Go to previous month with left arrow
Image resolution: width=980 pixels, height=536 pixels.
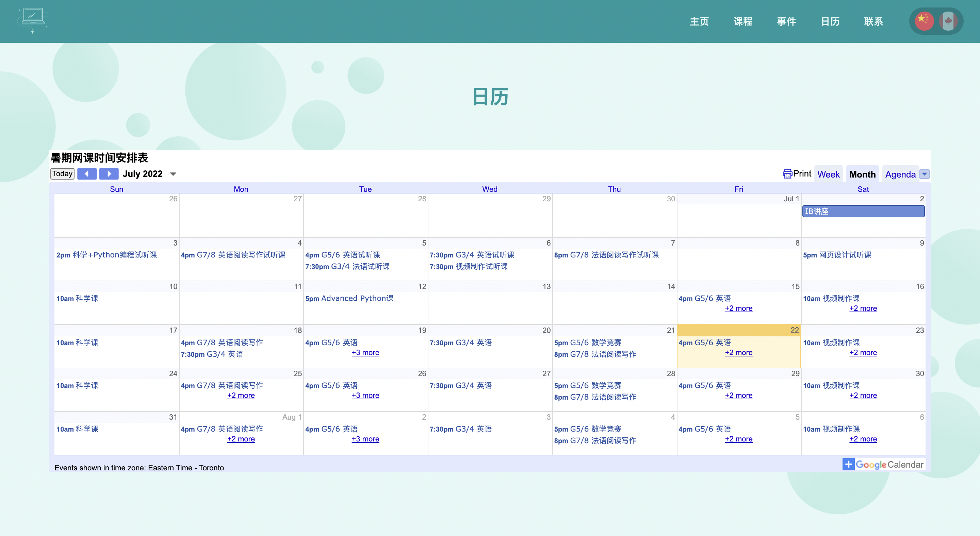click(87, 174)
